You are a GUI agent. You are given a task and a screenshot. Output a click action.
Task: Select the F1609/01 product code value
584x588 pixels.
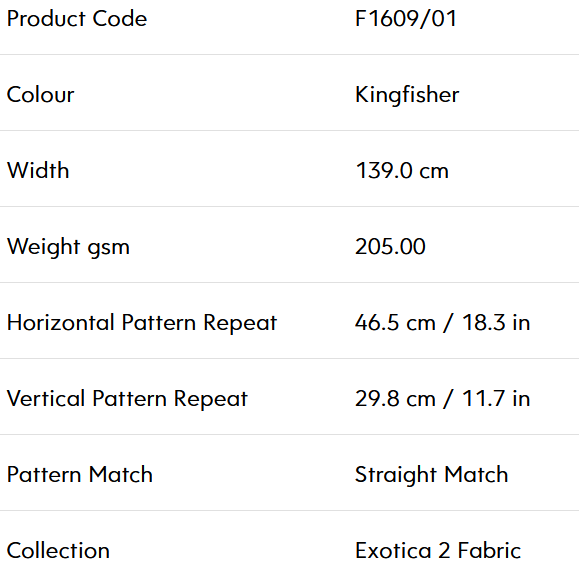pos(406,19)
